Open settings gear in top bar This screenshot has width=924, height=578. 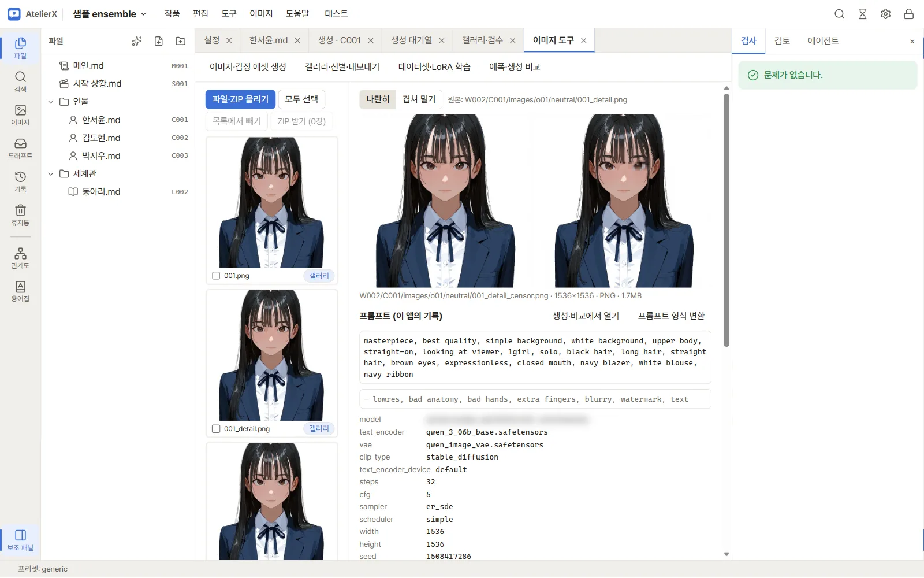886,14
